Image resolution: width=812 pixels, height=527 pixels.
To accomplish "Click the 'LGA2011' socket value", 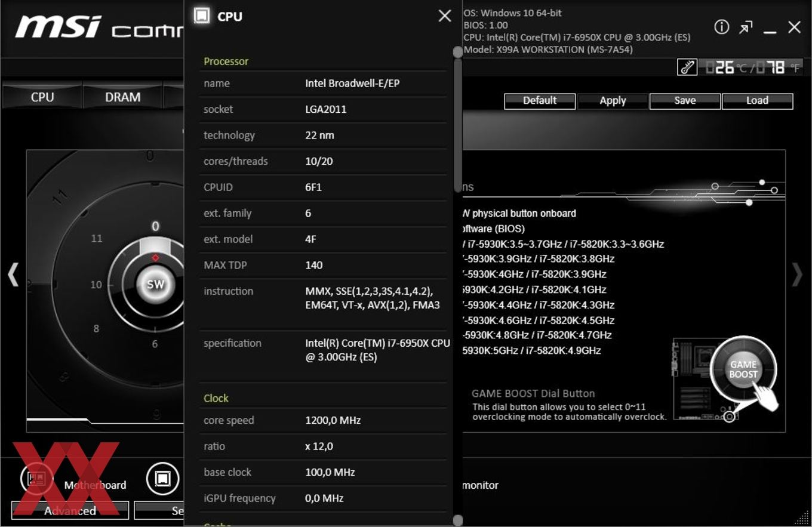I will [x=326, y=109].
